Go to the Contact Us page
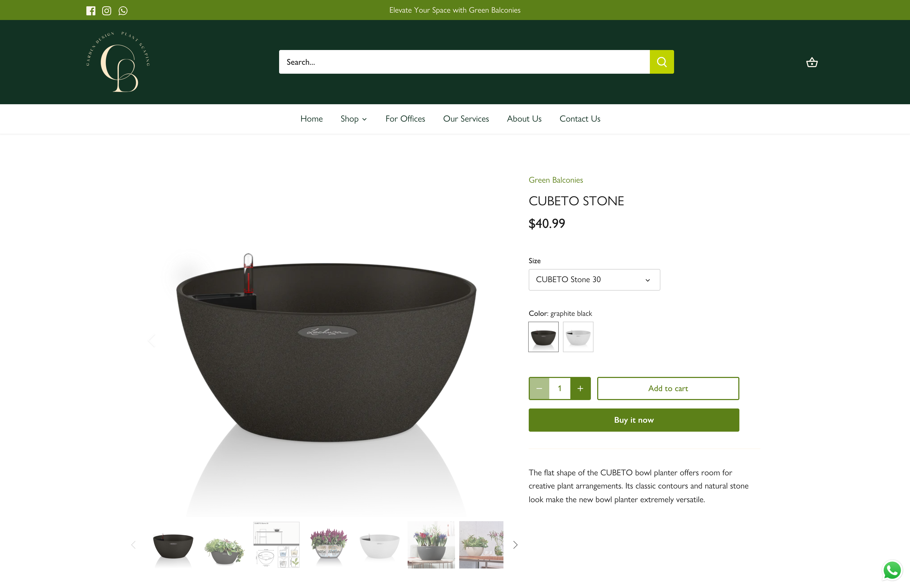The width and height of the screenshot is (910, 588). click(x=580, y=119)
